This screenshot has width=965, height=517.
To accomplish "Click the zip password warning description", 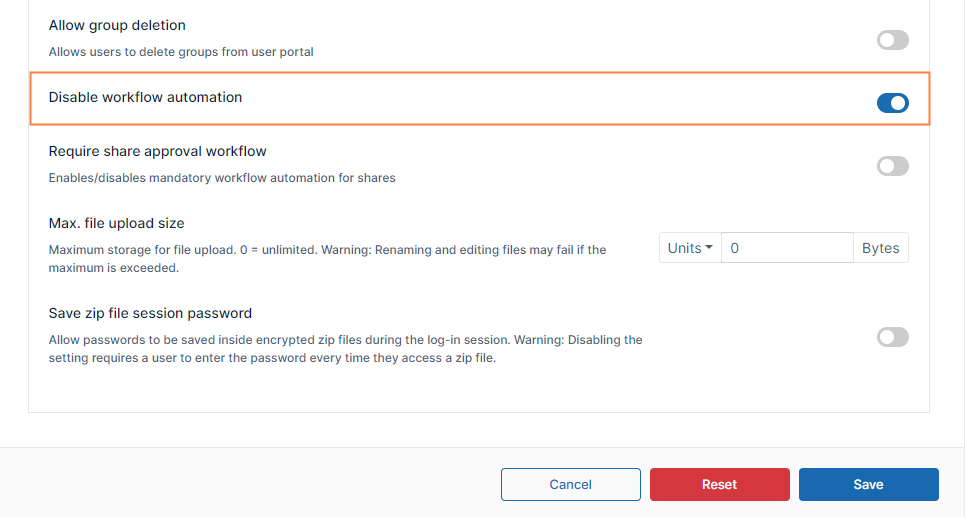I will (345, 349).
